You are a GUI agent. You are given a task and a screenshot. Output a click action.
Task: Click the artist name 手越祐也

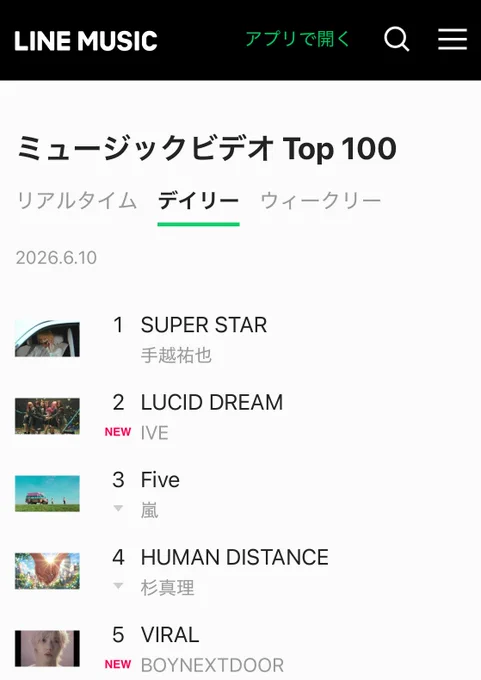[176, 355]
